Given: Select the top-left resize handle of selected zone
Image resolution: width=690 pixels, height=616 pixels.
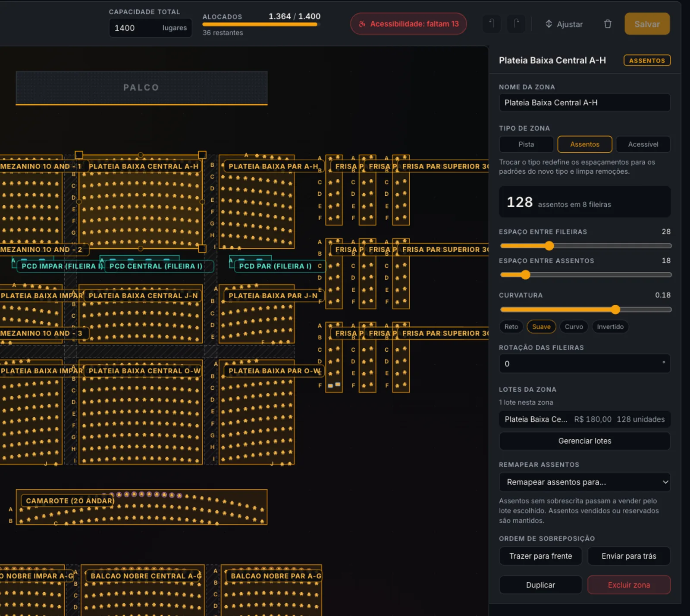Looking at the screenshot, I should click(x=79, y=155).
